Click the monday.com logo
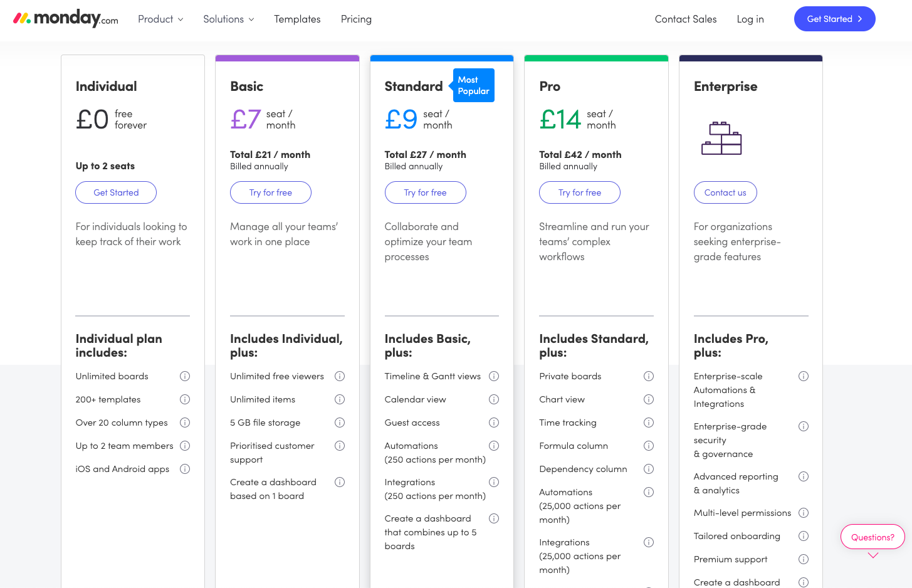The width and height of the screenshot is (912, 588). (x=66, y=19)
